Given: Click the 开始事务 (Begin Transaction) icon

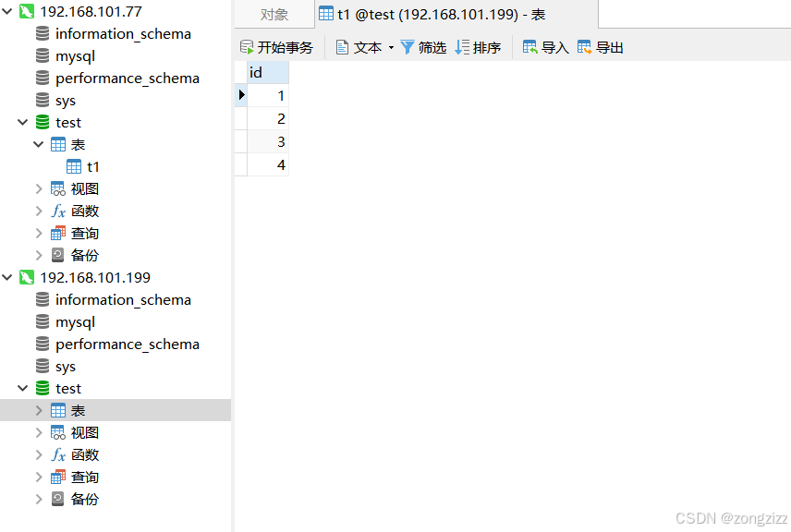Looking at the screenshot, I should pyautogui.click(x=245, y=46).
